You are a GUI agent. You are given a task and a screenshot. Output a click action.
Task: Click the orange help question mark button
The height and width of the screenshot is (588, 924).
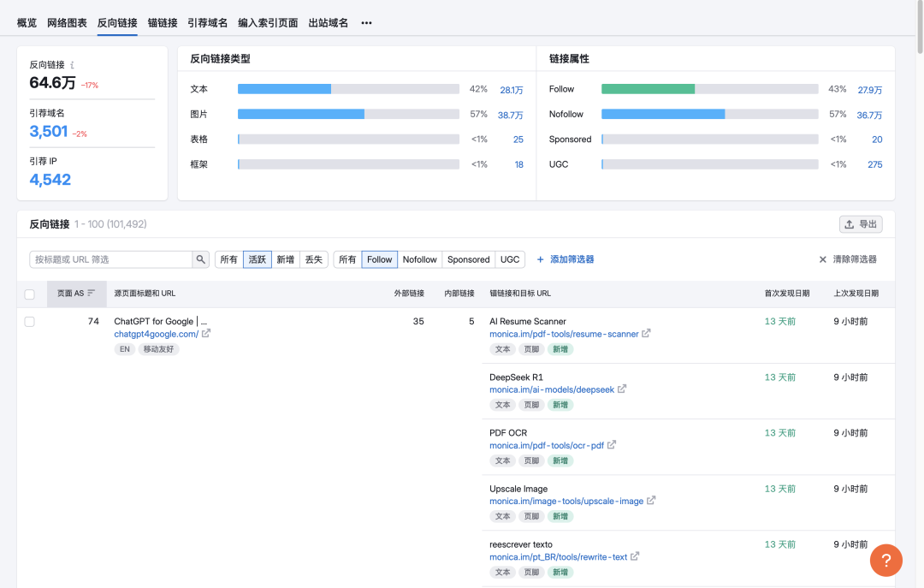pyautogui.click(x=886, y=561)
